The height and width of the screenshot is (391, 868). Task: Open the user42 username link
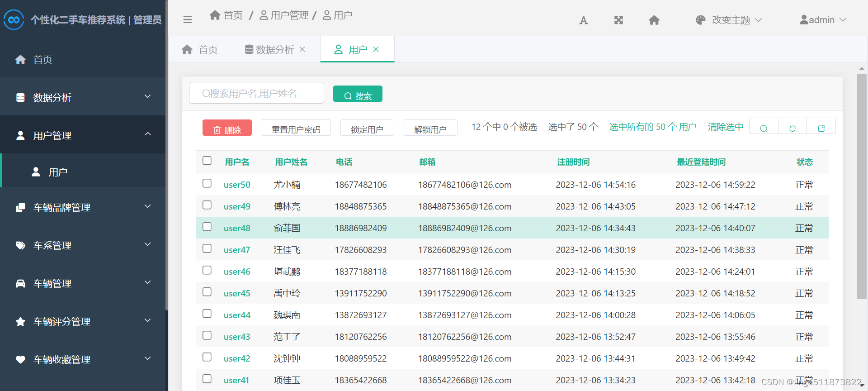point(237,358)
